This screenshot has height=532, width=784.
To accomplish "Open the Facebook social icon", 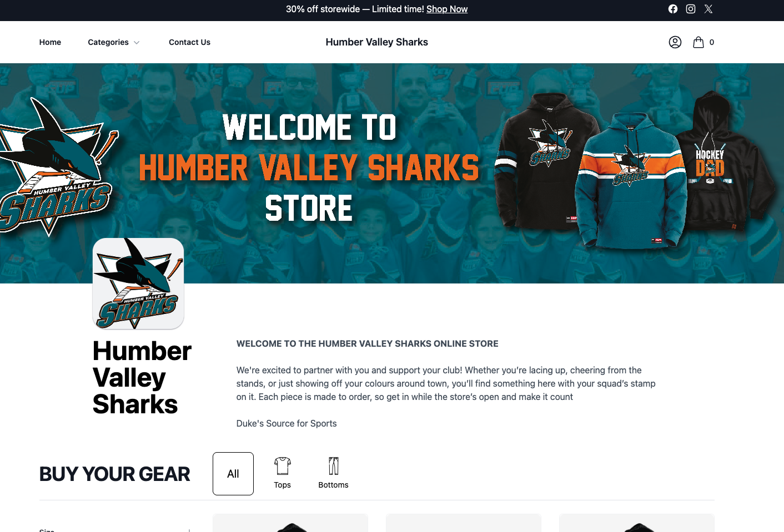I will [673, 9].
